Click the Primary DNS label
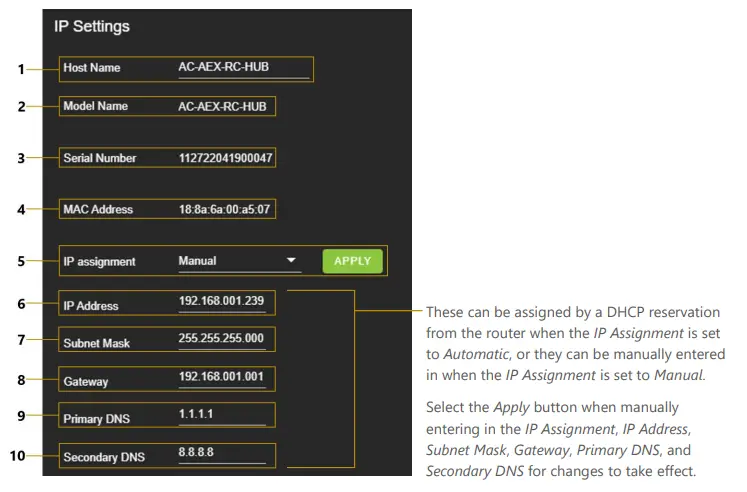The image size is (747, 492). point(97,419)
